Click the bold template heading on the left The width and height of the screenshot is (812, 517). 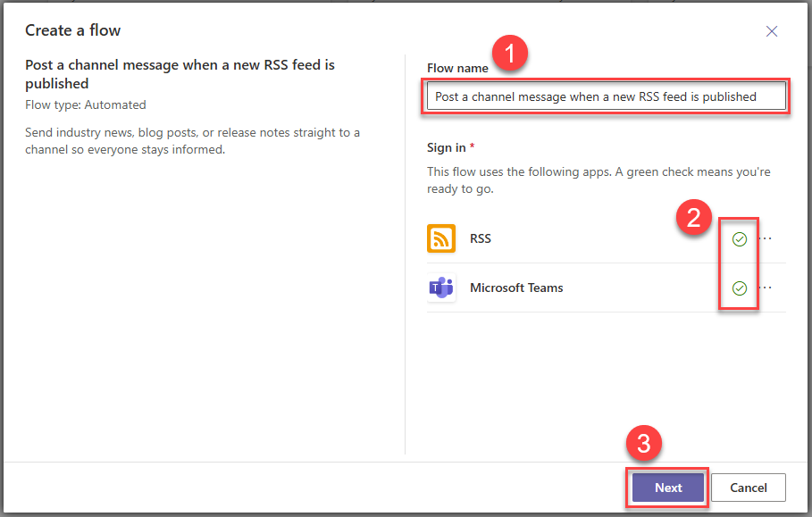pyautogui.click(x=179, y=74)
